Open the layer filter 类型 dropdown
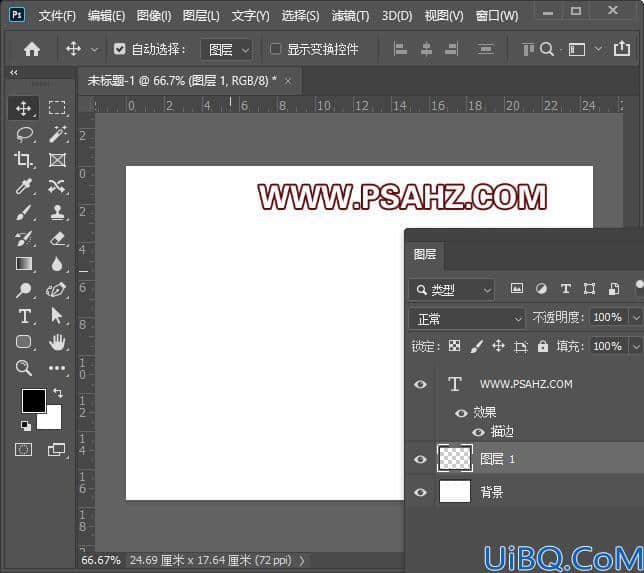The image size is (644, 573). tap(452, 290)
